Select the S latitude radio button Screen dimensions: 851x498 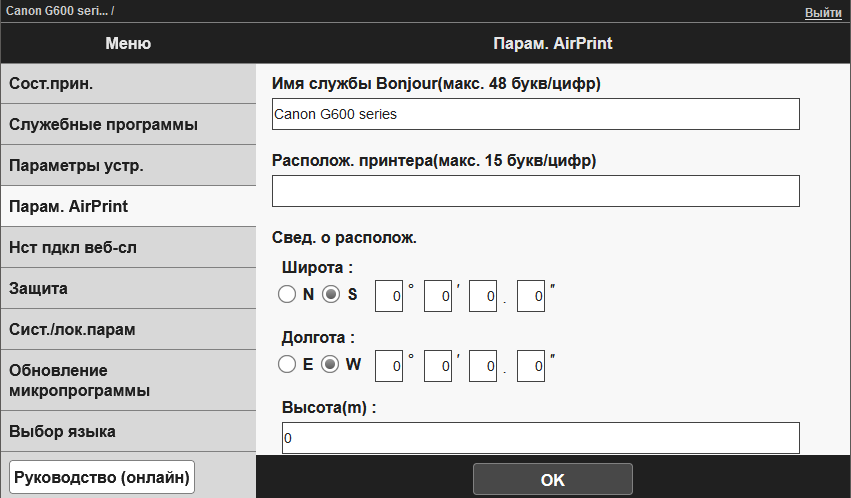(x=331, y=295)
